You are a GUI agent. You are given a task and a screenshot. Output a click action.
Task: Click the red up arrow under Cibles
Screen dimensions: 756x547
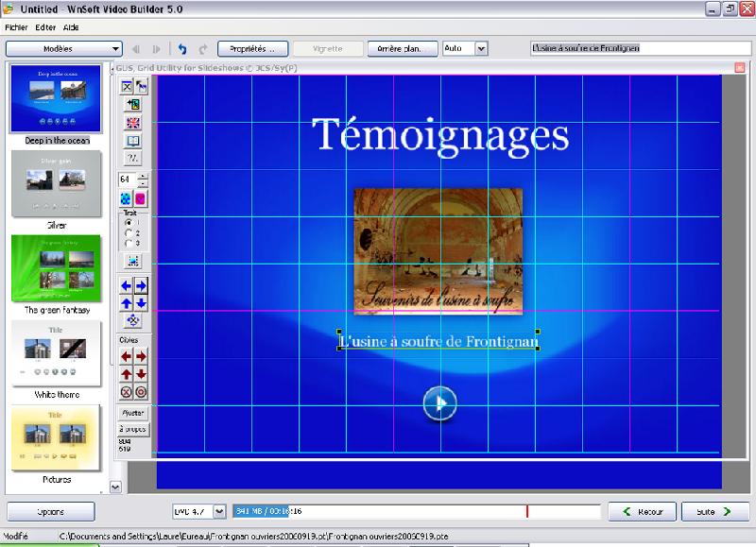(x=126, y=374)
